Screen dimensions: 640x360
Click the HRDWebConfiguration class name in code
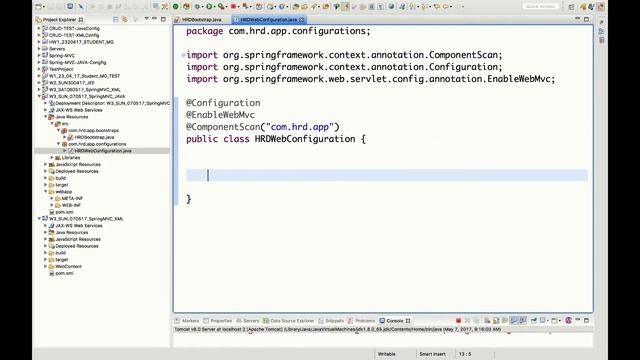click(x=305, y=139)
